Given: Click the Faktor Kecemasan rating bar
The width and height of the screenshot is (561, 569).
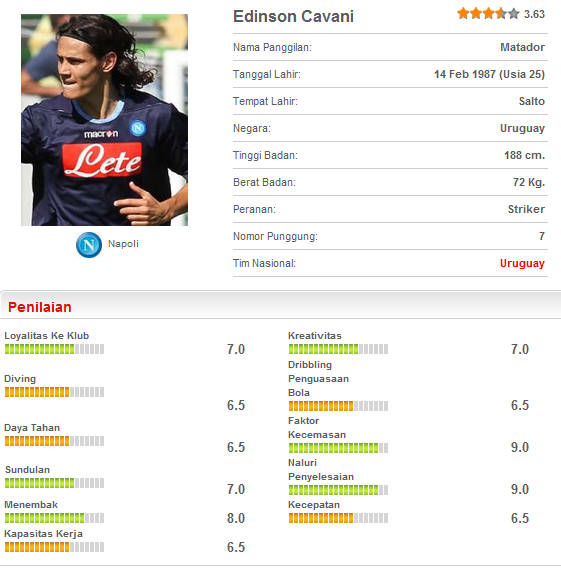Looking at the screenshot, I should point(338,448).
